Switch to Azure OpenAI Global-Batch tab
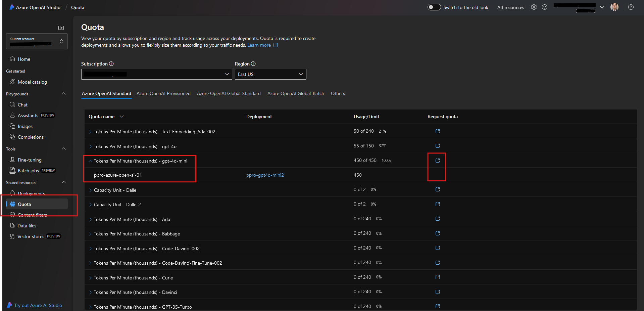Viewport: 644px width, 311px height. (296, 93)
